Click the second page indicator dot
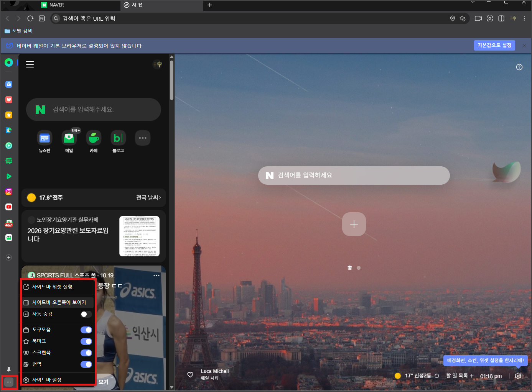 [x=359, y=268]
